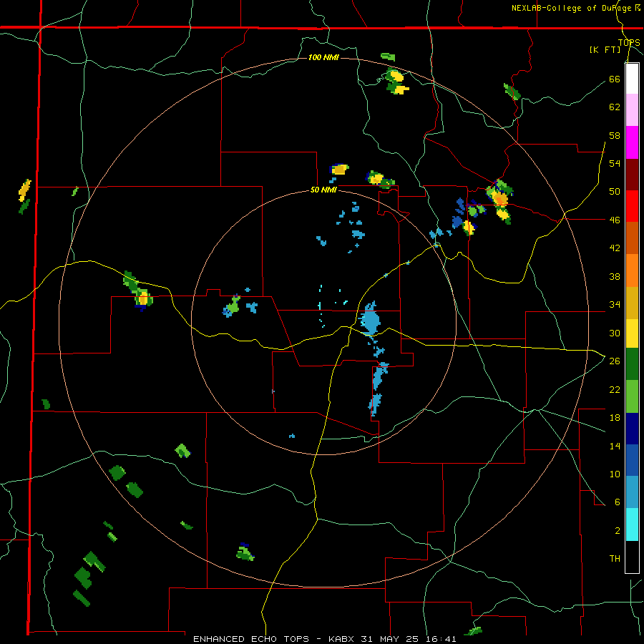The image size is (644, 644).
Task: Click the 100 NMI range ring label
Action: (x=323, y=57)
